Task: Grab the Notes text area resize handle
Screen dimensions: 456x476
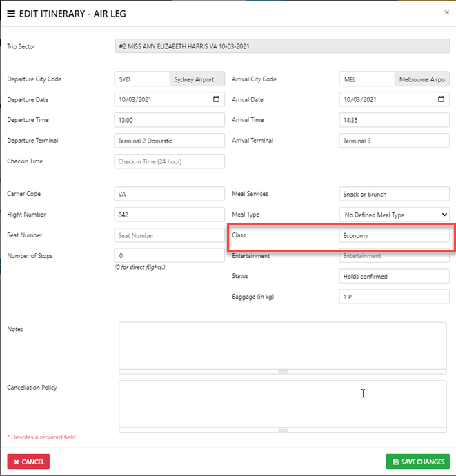Action: [x=282, y=372]
